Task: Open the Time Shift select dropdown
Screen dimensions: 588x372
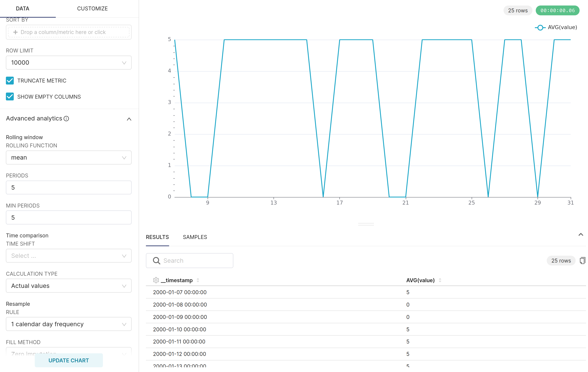Action: pyautogui.click(x=69, y=256)
